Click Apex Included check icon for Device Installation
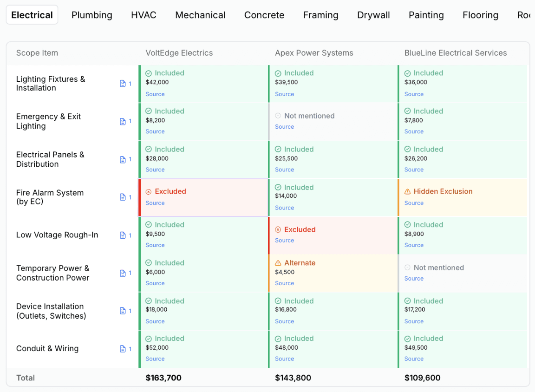 click(x=278, y=301)
